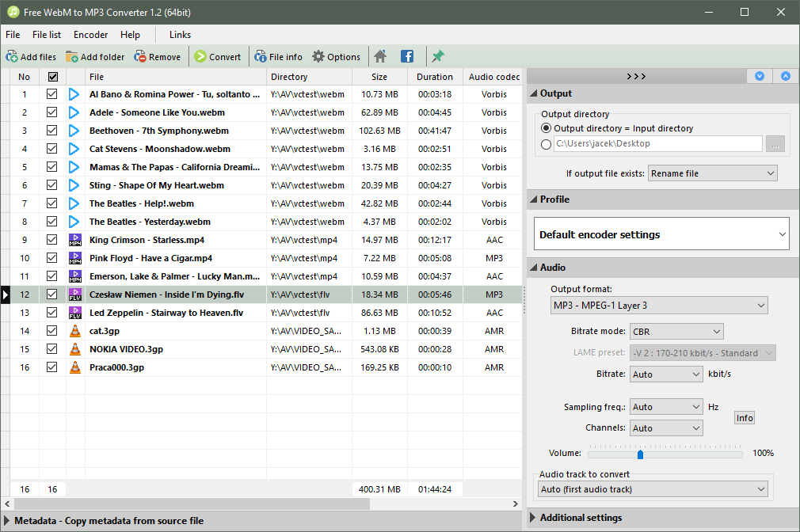The height and width of the screenshot is (532, 800).
Task: Open the Channels dropdown
Action: [x=666, y=428]
